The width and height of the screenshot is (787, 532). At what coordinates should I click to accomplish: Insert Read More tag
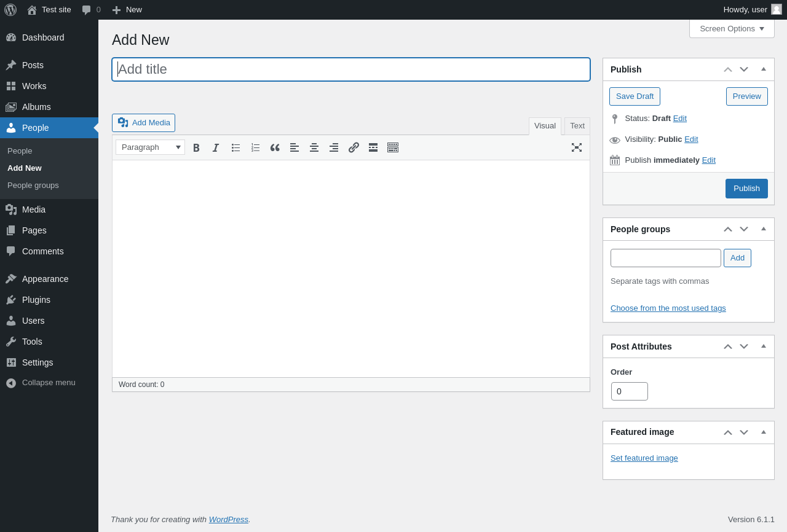point(373,147)
